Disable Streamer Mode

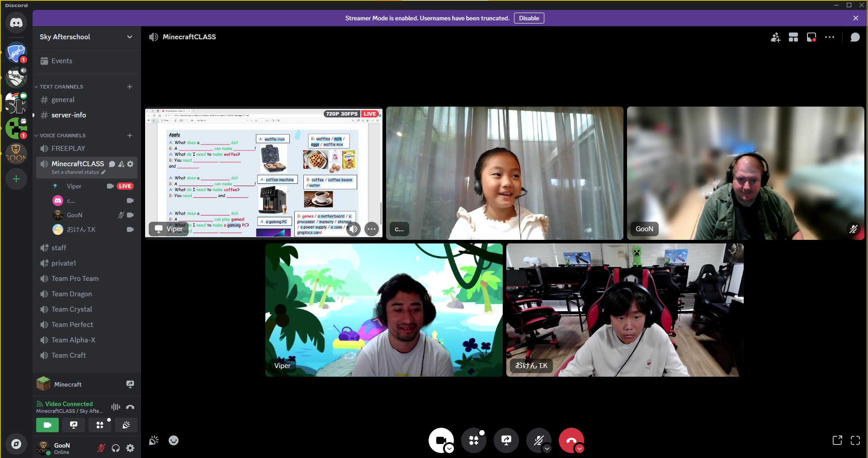click(529, 18)
